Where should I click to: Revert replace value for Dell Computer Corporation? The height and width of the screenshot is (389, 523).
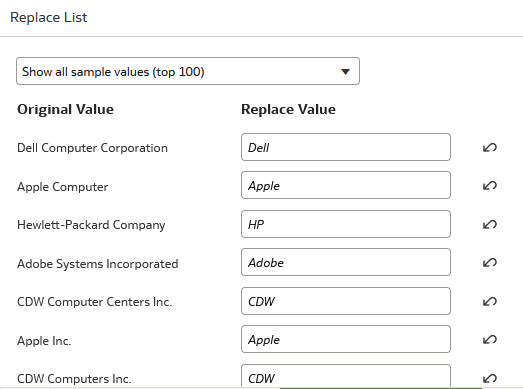(x=490, y=147)
